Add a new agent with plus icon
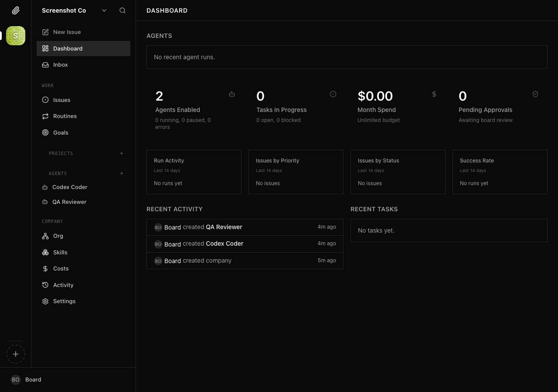Viewport: 558px width, 392px height. click(x=122, y=173)
